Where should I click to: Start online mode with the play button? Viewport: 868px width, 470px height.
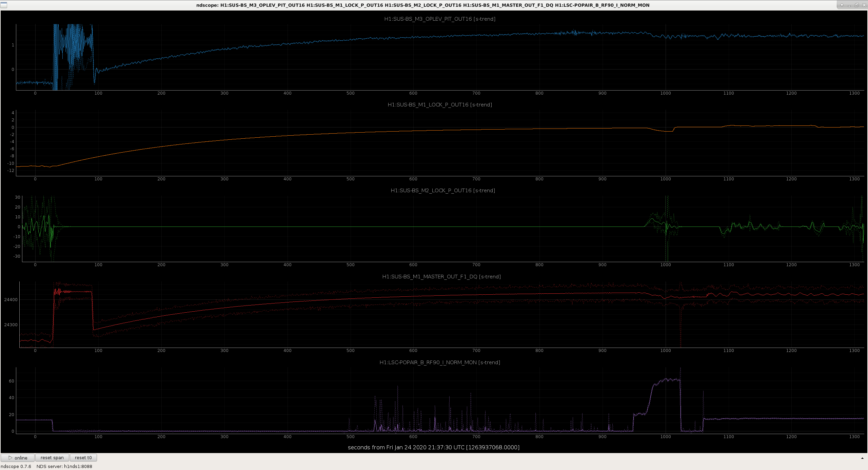18,457
